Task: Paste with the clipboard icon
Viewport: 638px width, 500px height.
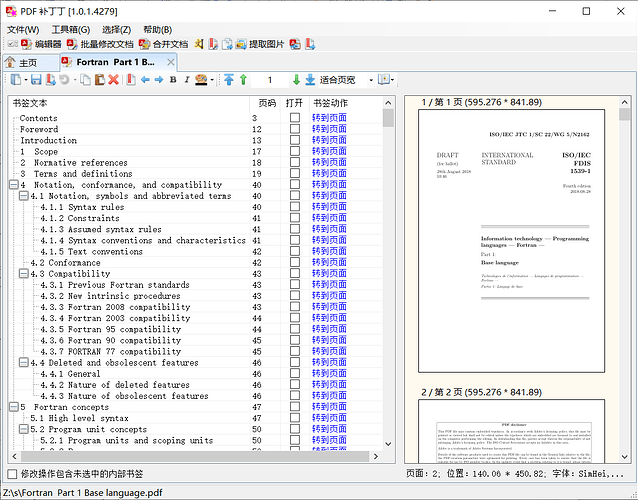Action: point(100,80)
